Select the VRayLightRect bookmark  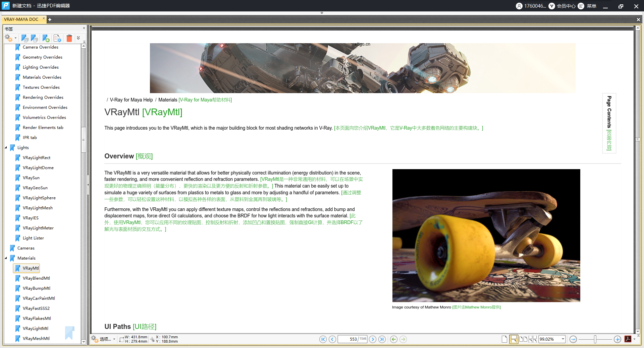tap(36, 158)
